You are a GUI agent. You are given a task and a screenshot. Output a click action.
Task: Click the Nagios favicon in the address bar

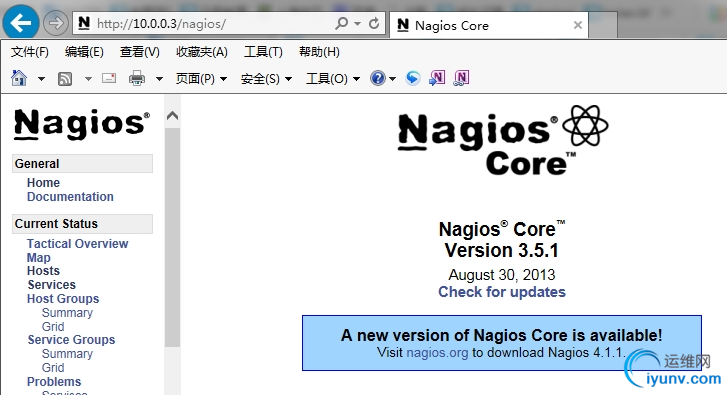point(84,23)
